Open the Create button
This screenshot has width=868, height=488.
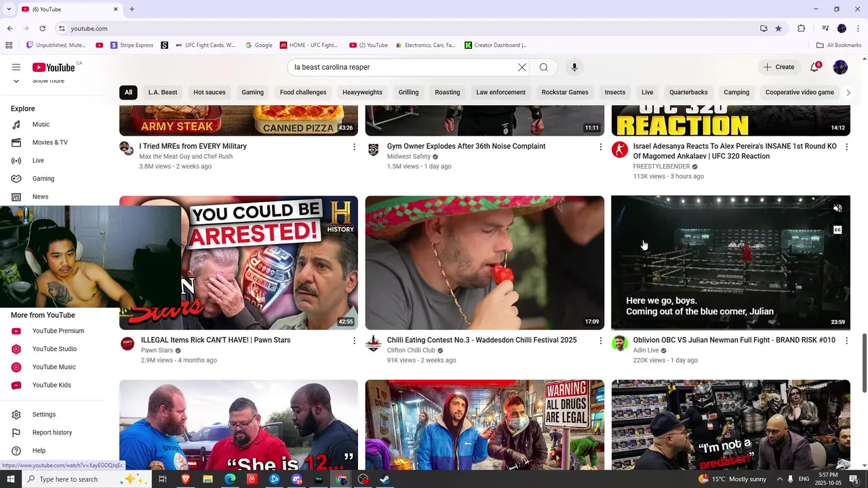(778, 67)
